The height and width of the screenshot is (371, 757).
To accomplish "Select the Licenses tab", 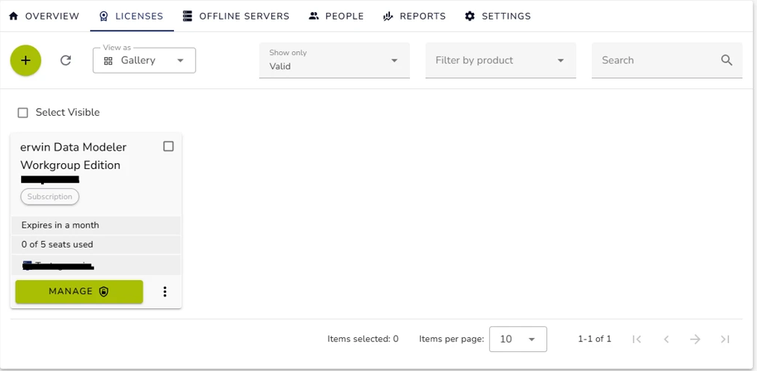I will point(132,16).
